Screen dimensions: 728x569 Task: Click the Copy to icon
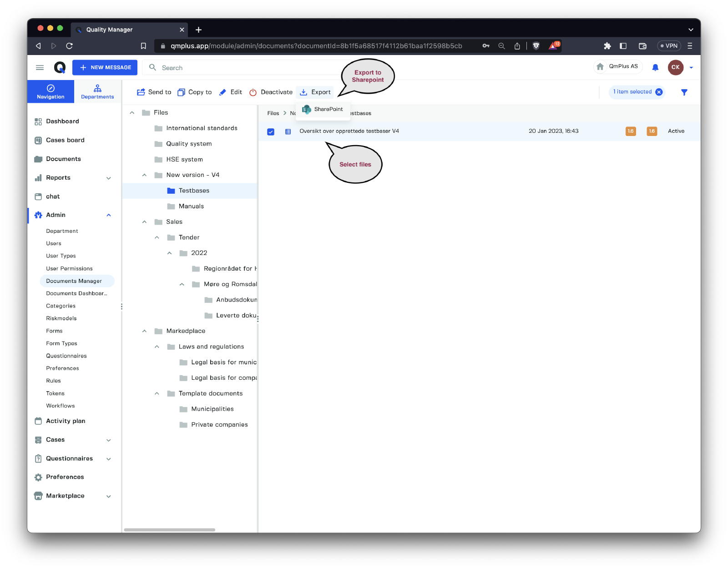[181, 92]
